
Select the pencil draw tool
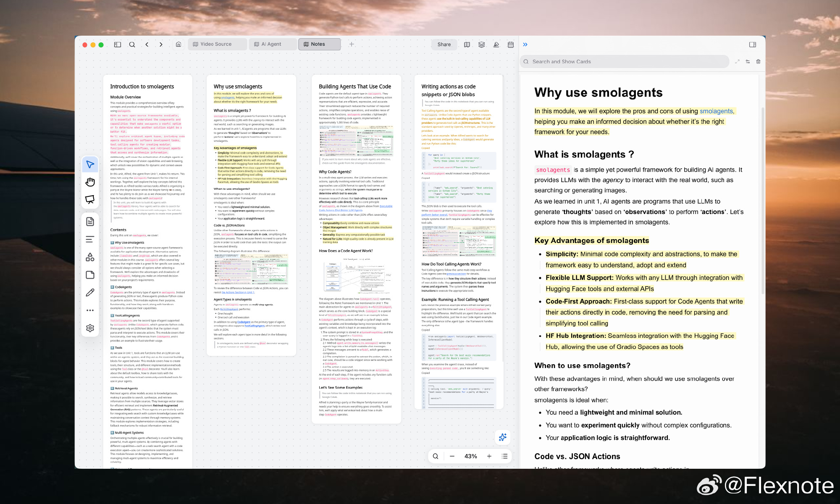coord(90,292)
